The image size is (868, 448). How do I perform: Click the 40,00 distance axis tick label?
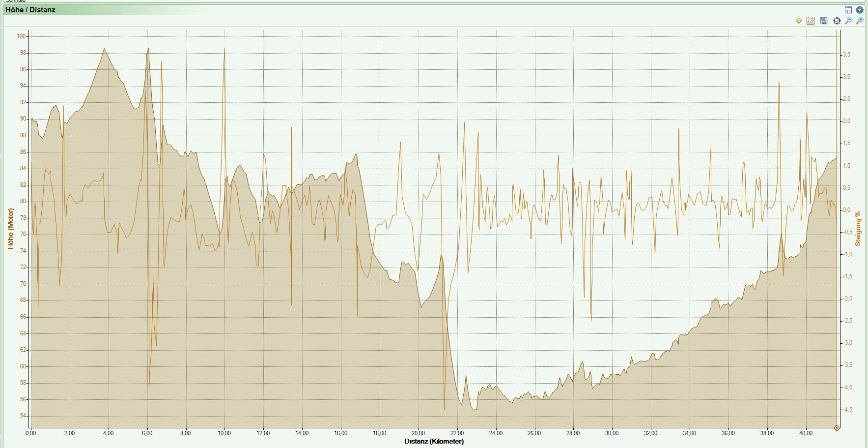click(x=806, y=433)
